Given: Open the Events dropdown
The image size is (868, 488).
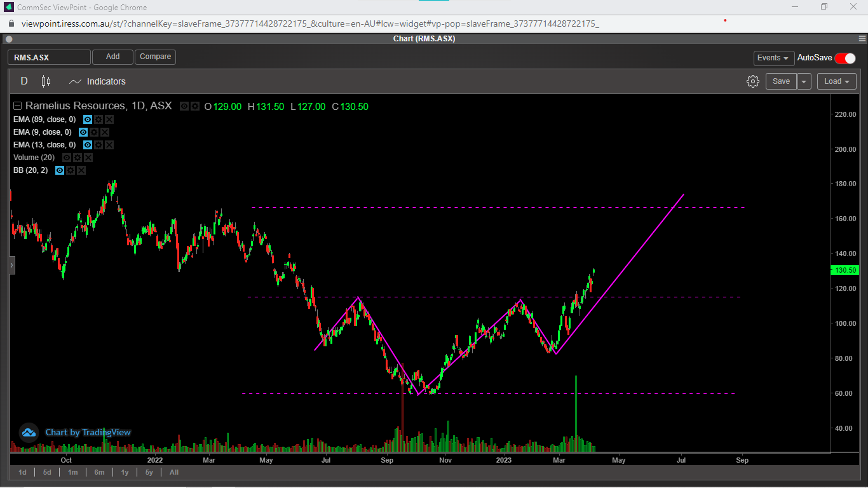Looking at the screenshot, I should 774,58.
